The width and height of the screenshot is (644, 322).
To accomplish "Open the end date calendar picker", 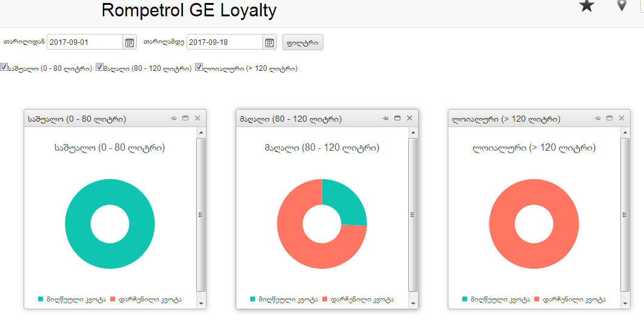I will tap(270, 42).
